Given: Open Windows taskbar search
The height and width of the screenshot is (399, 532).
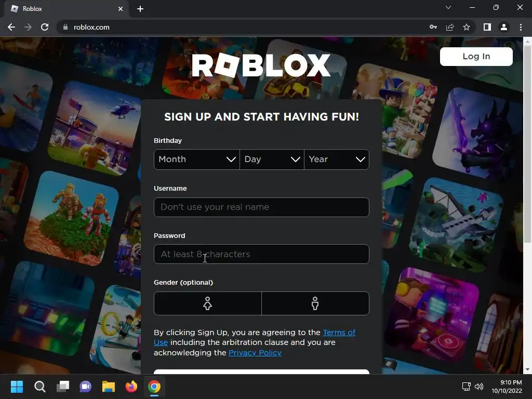Looking at the screenshot, I should 39,387.
